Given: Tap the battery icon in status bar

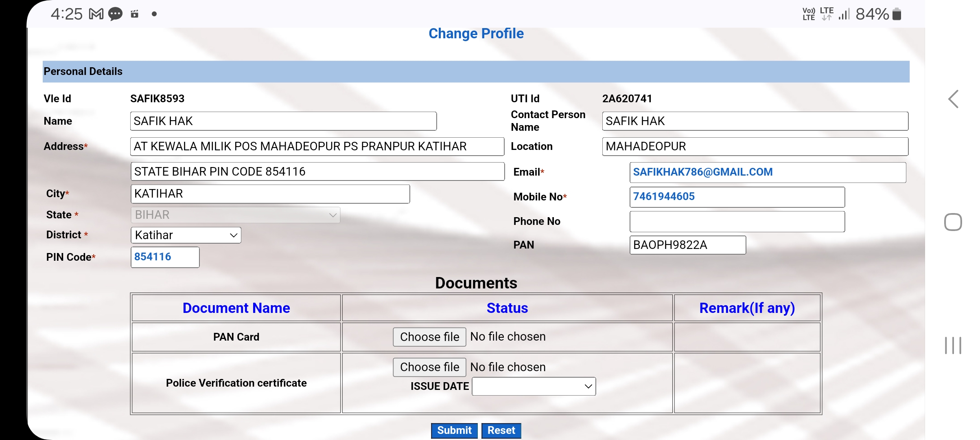Looking at the screenshot, I should 897,14.
